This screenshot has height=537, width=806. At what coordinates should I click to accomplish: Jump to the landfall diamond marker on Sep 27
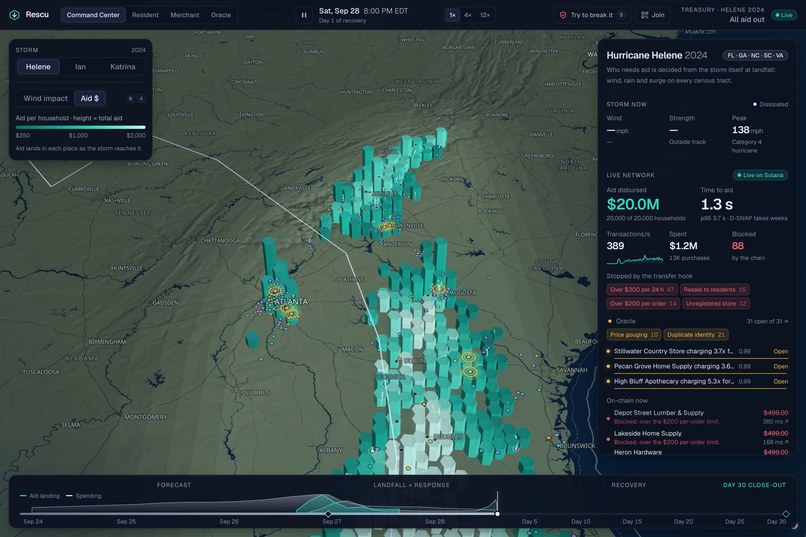click(x=328, y=513)
